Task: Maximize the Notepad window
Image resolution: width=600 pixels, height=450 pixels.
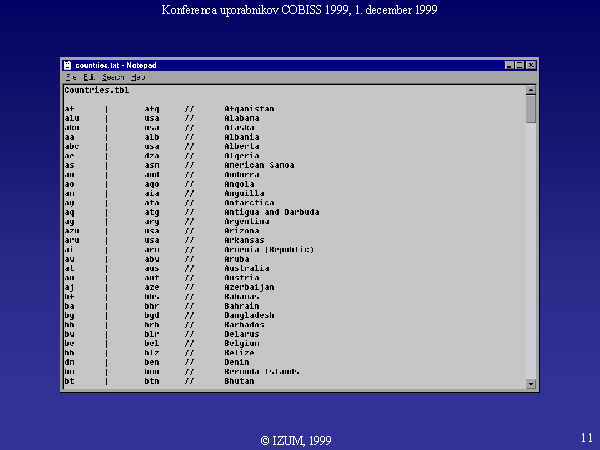Action: coord(521,65)
